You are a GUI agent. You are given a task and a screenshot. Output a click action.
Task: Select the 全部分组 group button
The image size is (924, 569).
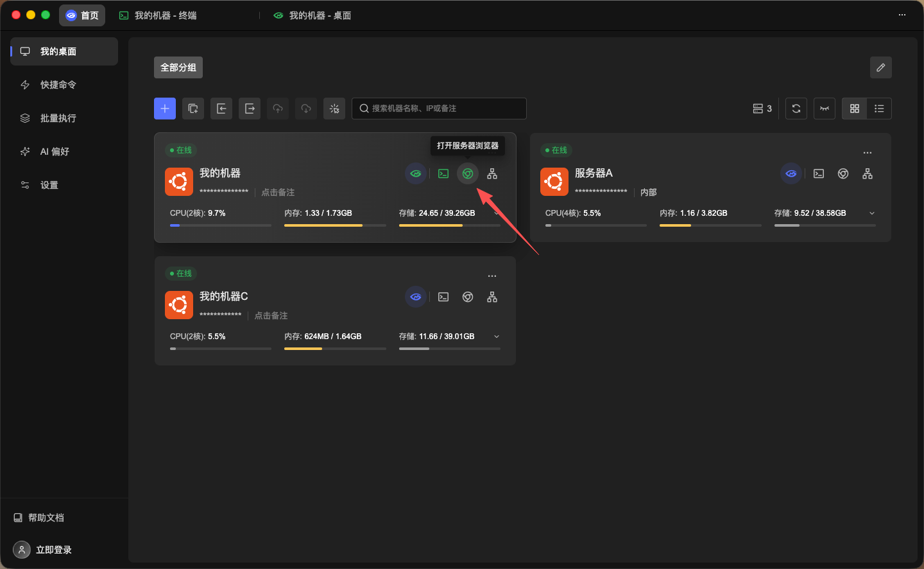[178, 67]
